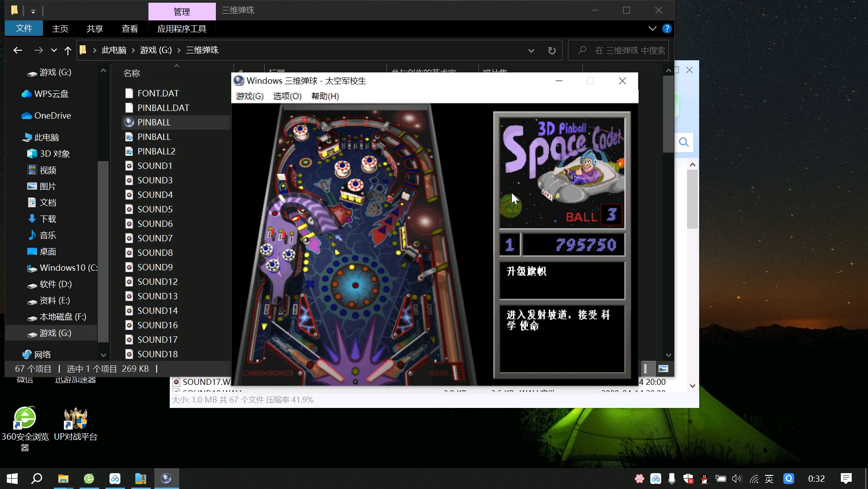Image resolution: width=868 pixels, height=489 pixels.
Task: Open 音乐 folder in sidebar
Action: tap(42, 235)
